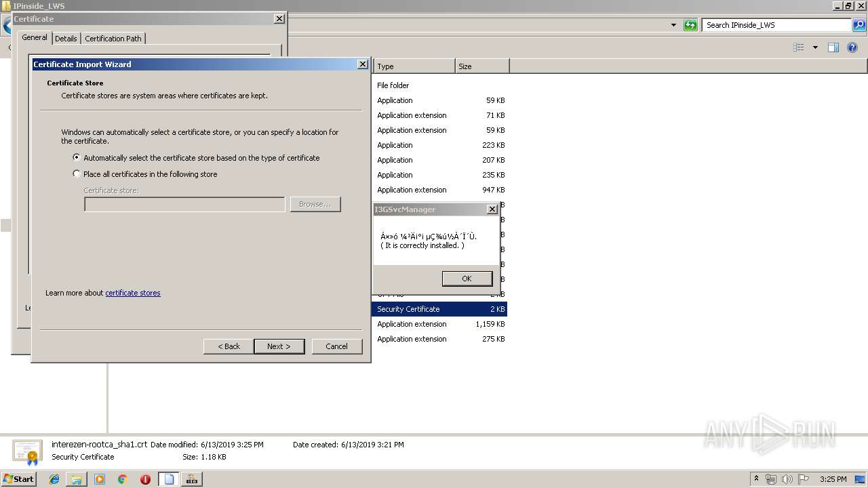Viewport: 868px width, 488px height.
Task: Click Next in Certificate Import Wizard
Action: (x=279, y=346)
